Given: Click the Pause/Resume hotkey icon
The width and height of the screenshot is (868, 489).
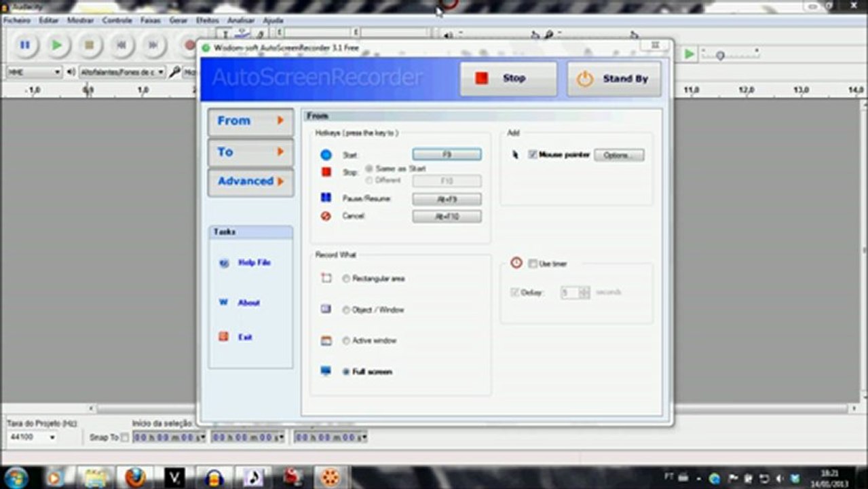Looking at the screenshot, I should [x=326, y=198].
